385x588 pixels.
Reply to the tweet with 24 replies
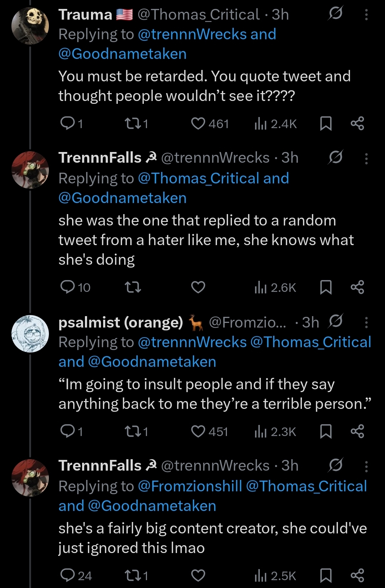point(67,575)
